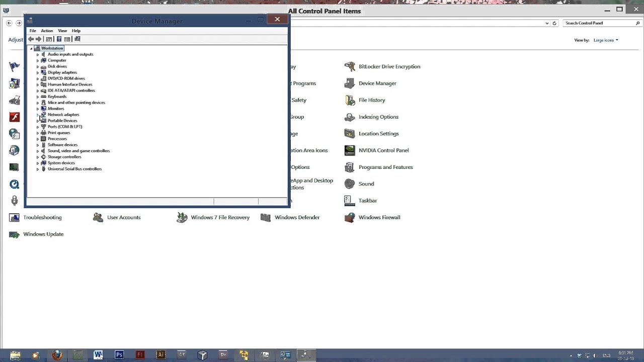
Task: Open the Device Manager link in Control Panel
Action: click(x=377, y=83)
